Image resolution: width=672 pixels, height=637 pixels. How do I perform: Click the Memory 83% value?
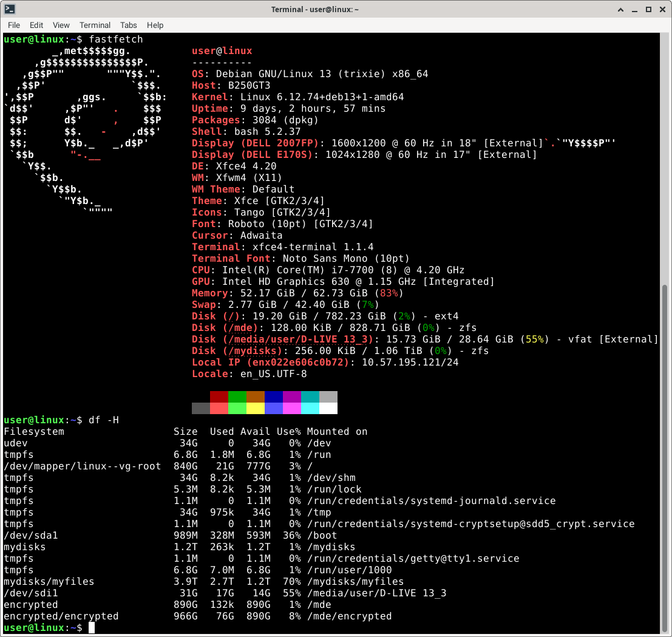(389, 293)
